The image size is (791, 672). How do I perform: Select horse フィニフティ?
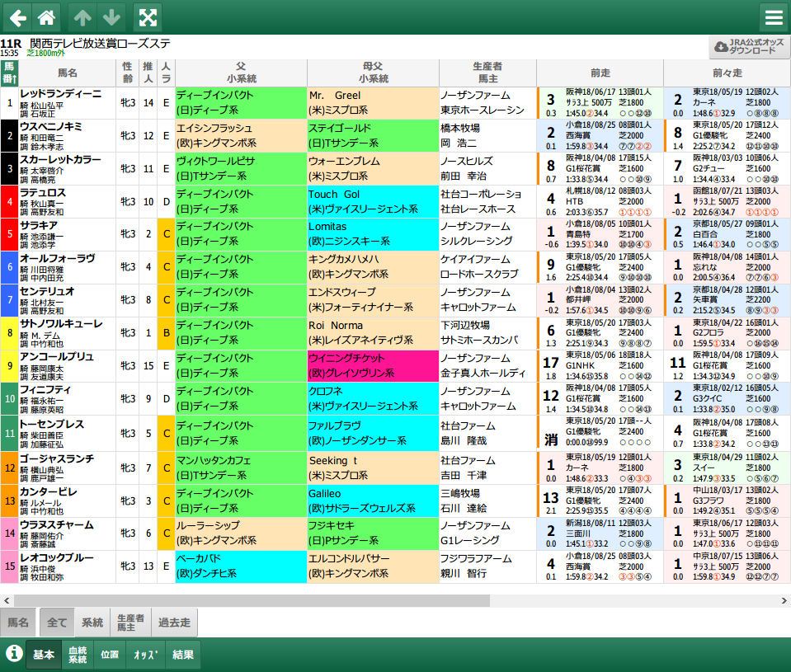click(x=45, y=390)
